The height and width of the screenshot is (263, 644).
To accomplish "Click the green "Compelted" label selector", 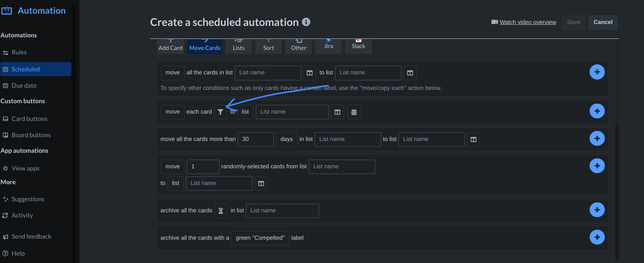I will point(260,238).
